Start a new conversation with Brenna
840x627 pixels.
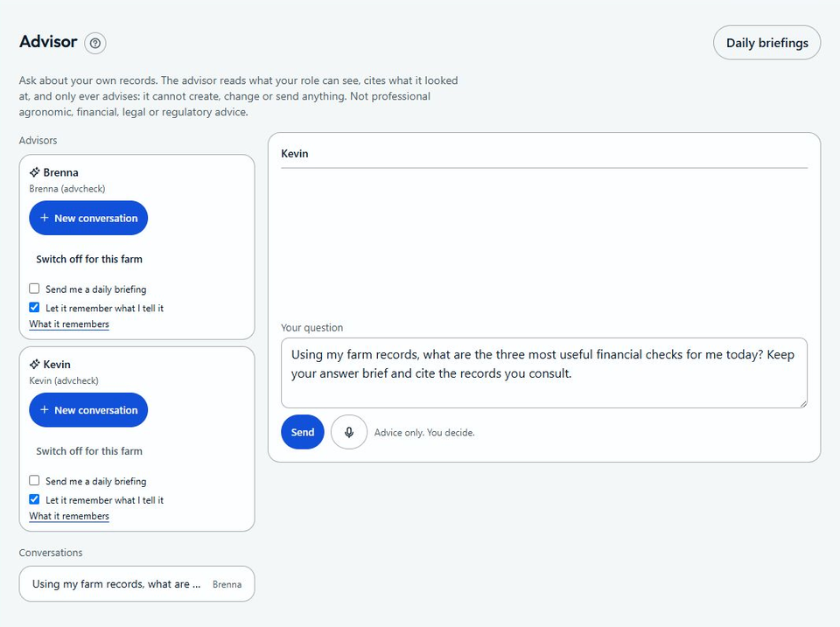88,218
